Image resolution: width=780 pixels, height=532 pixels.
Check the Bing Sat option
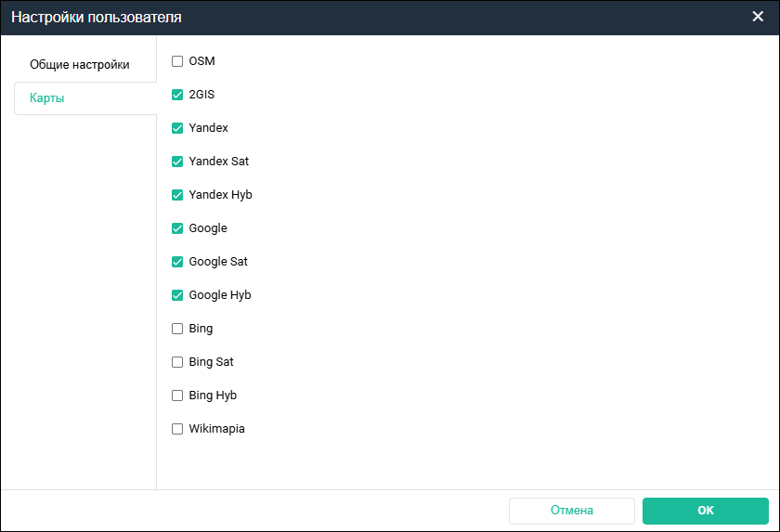pos(177,362)
